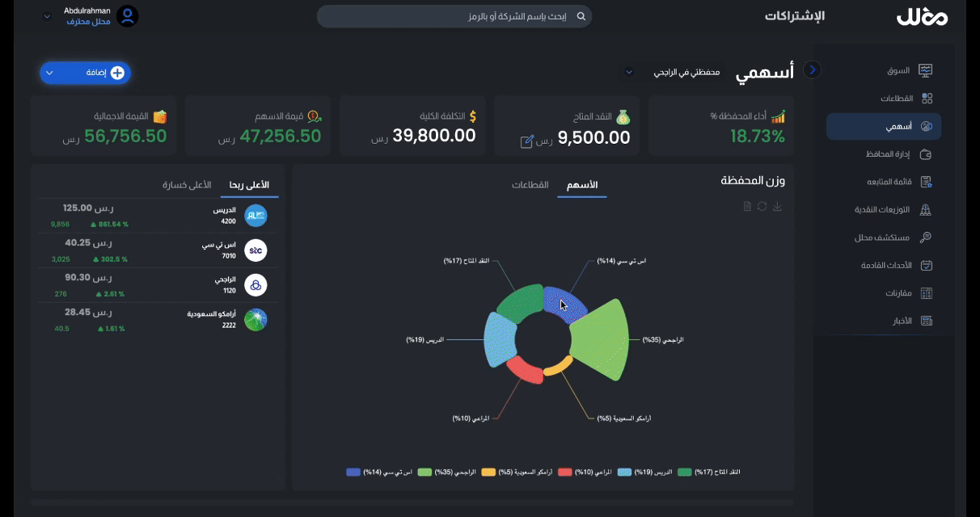Image resolution: width=980 pixels, height=517 pixels.
Task: Click the محلل محترف account label
Action: pos(88,22)
